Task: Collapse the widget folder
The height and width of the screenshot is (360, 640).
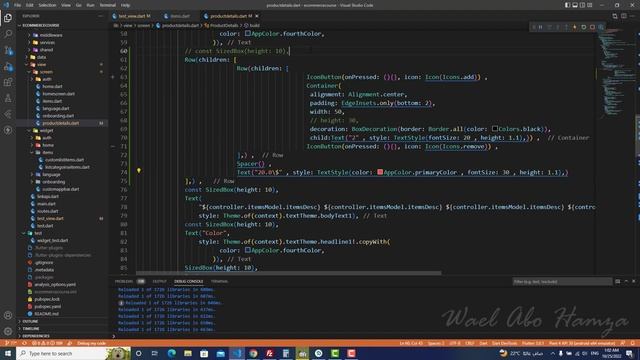Action: pyautogui.click(x=46, y=131)
